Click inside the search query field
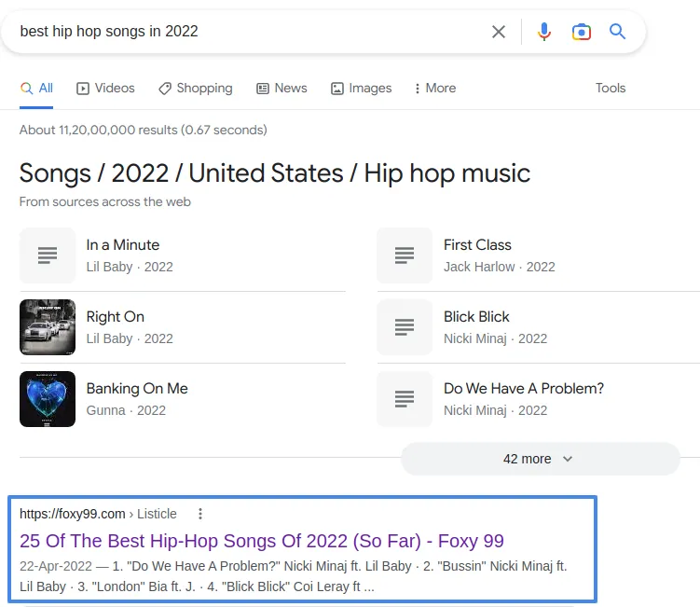Screen dimensions: 700x607 pos(250,32)
